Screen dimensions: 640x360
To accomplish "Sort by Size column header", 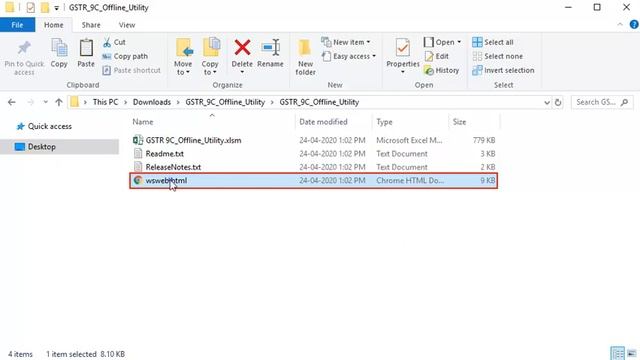I will (459, 122).
